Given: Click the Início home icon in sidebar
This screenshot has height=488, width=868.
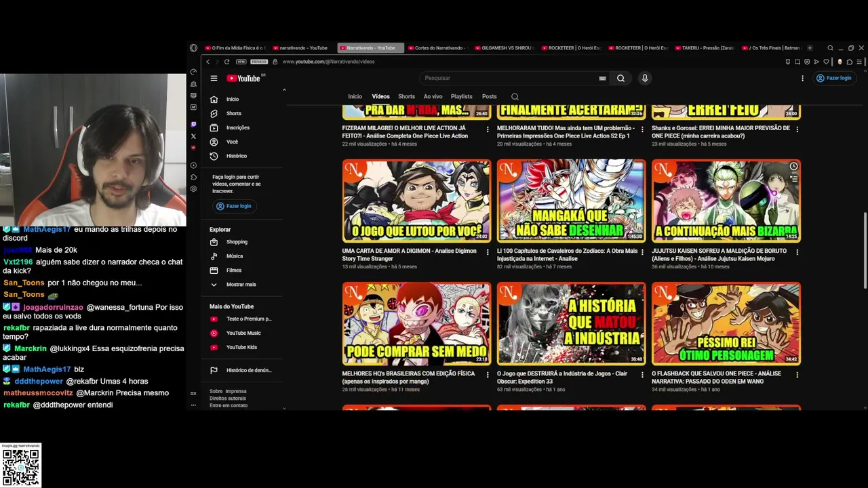Looking at the screenshot, I should coord(214,100).
